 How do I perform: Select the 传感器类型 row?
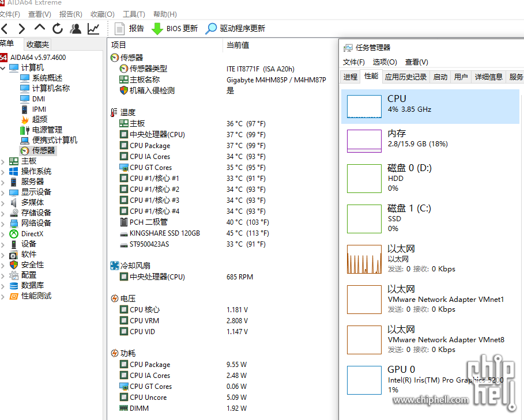(223, 69)
